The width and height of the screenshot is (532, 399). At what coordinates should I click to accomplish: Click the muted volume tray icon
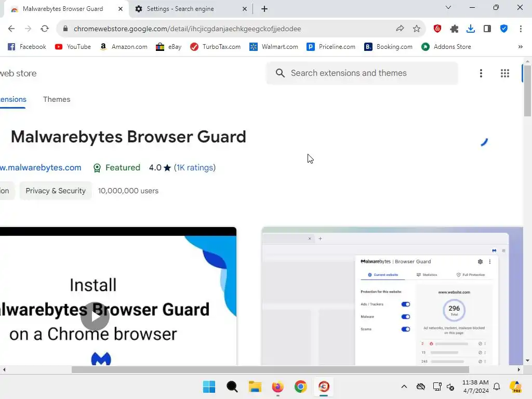click(450, 387)
